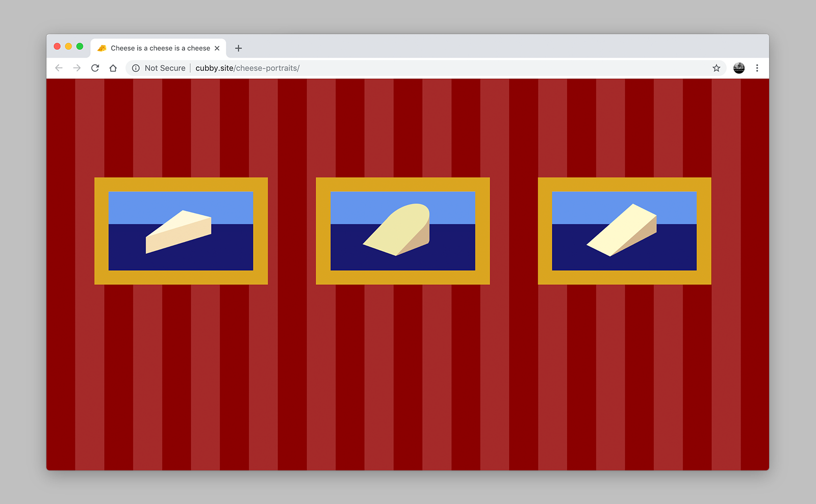Screen dimensions: 816x504
Task: Open the Chrome three-dot menu
Action: 757,68
